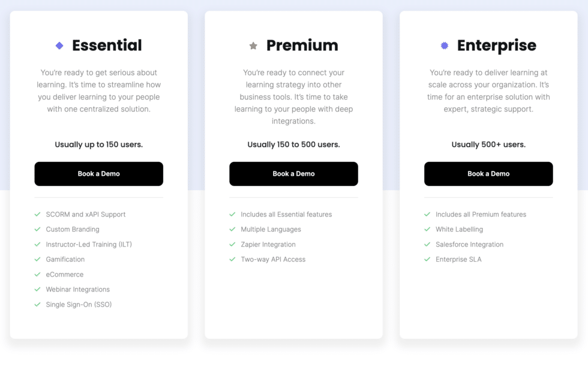Click the Salesforce Integration feature text
The height and width of the screenshot is (366, 588).
point(469,244)
